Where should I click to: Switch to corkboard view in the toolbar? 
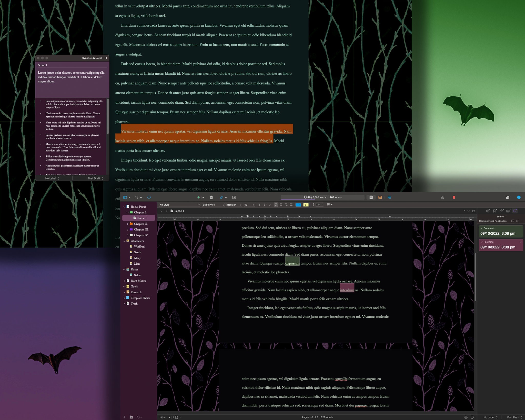[x=380, y=197]
